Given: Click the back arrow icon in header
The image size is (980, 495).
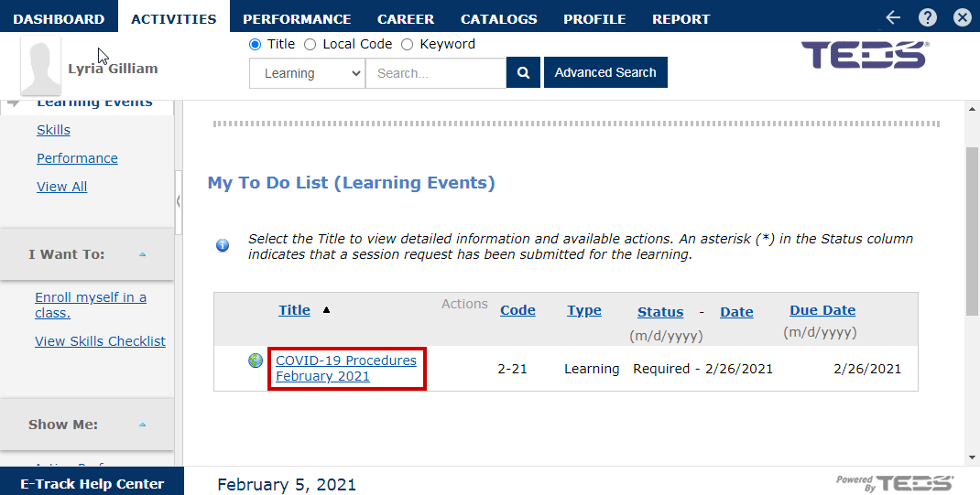Looking at the screenshot, I should click(x=893, y=17).
